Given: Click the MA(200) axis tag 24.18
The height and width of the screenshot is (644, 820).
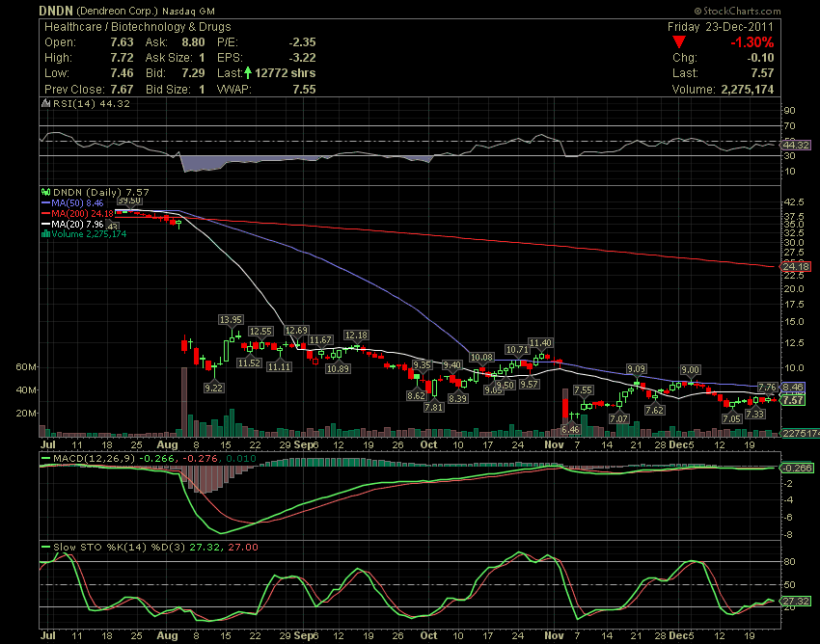Looking at the screenshot, I should pos(796,267).
